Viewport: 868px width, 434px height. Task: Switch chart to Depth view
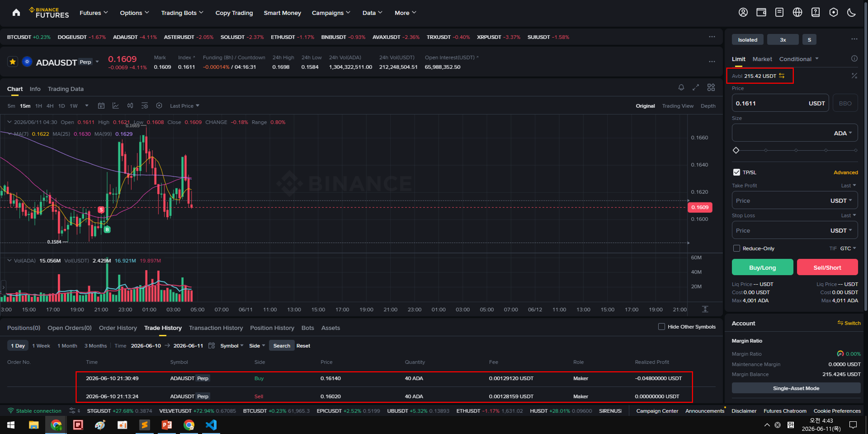pos(708,106)
